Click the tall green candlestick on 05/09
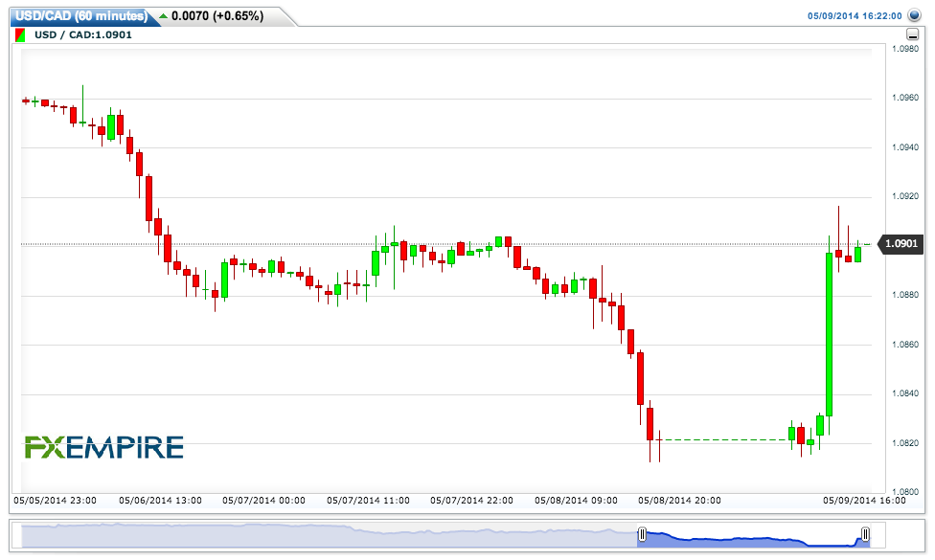 point(829,334)
